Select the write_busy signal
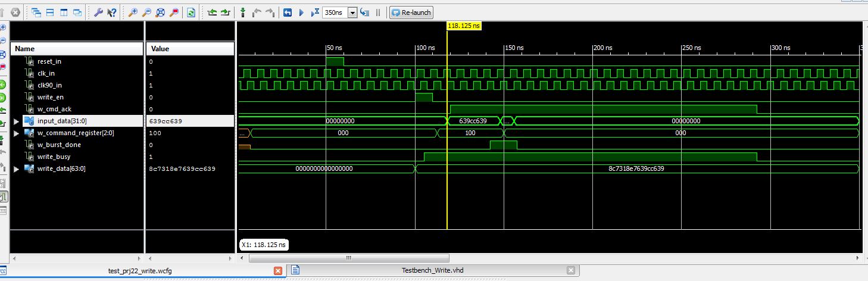868x281 pixels. pos(54,157)
